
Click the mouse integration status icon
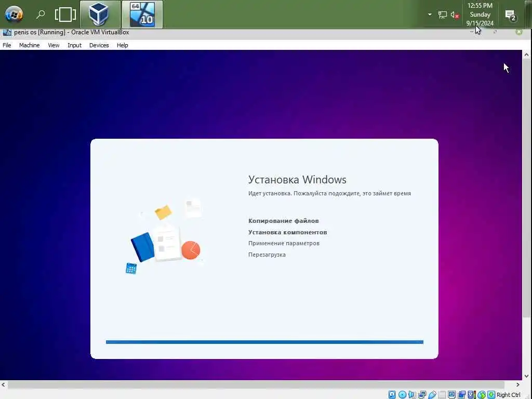point(482,395)
